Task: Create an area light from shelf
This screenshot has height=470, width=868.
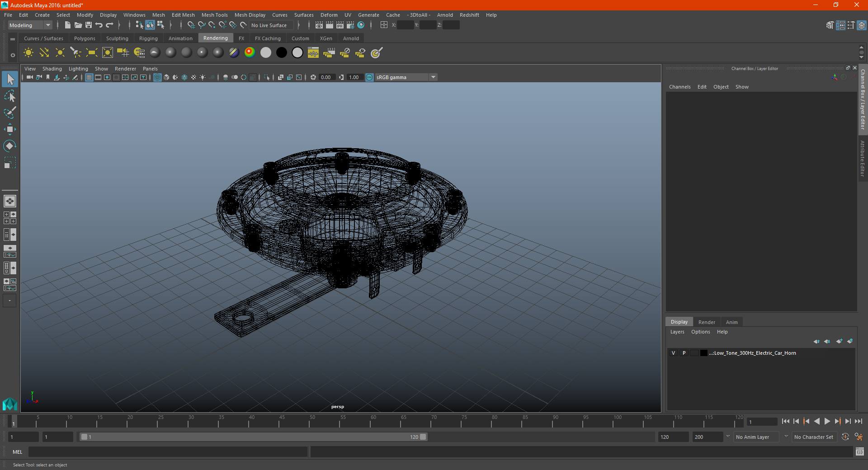Action: (x=92, y=53)
